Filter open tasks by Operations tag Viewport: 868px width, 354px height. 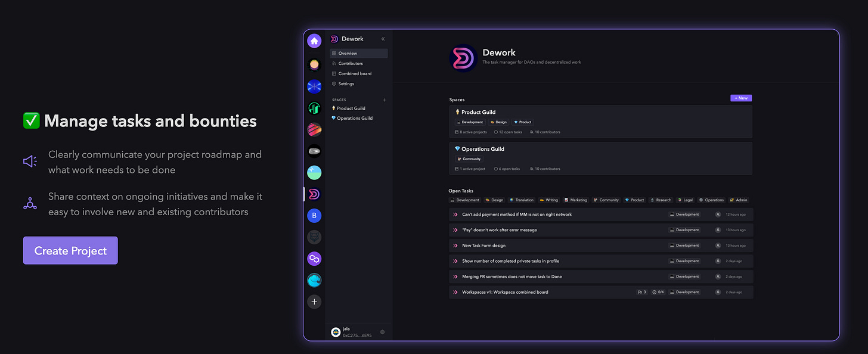click(x=712, y=200)
